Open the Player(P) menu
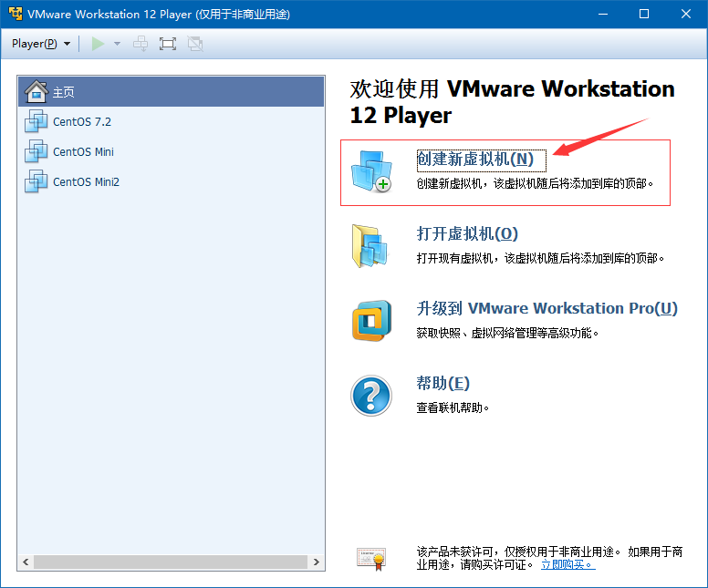The height and width of the screenshot is (588, 708). (x=41, y=44)
